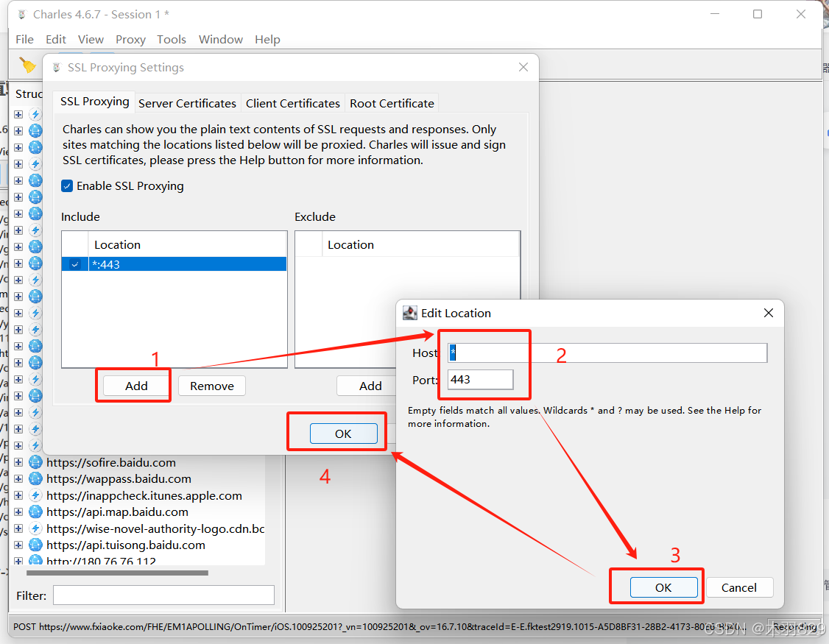Screen dimensions: 829x644
Task: Expand https://api.map.baidu.com tree node
Action: coord(18,512)
